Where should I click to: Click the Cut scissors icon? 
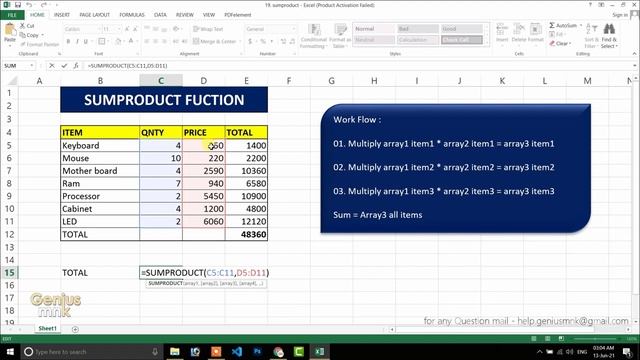(22, 26)
